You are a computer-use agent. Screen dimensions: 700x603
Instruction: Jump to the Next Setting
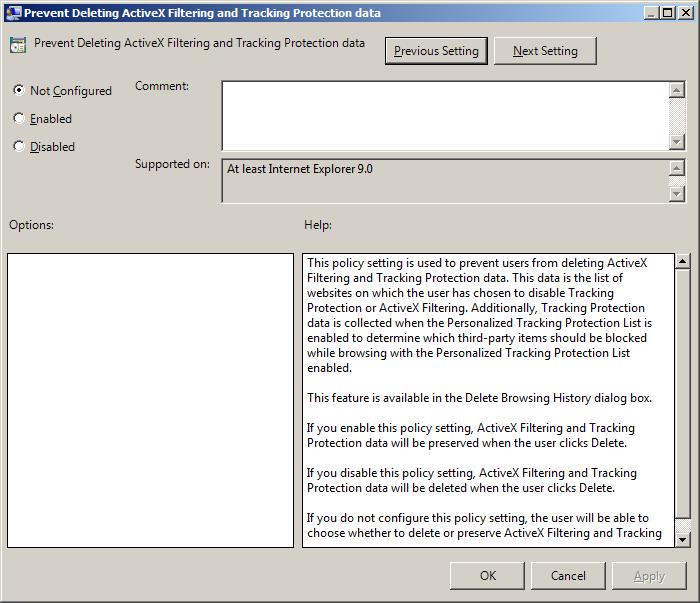545,51
